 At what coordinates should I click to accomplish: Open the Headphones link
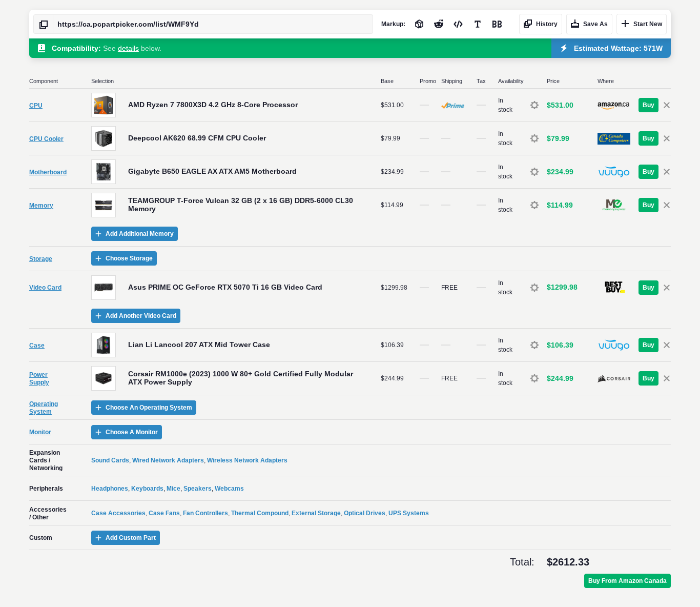tap(110, 489)
